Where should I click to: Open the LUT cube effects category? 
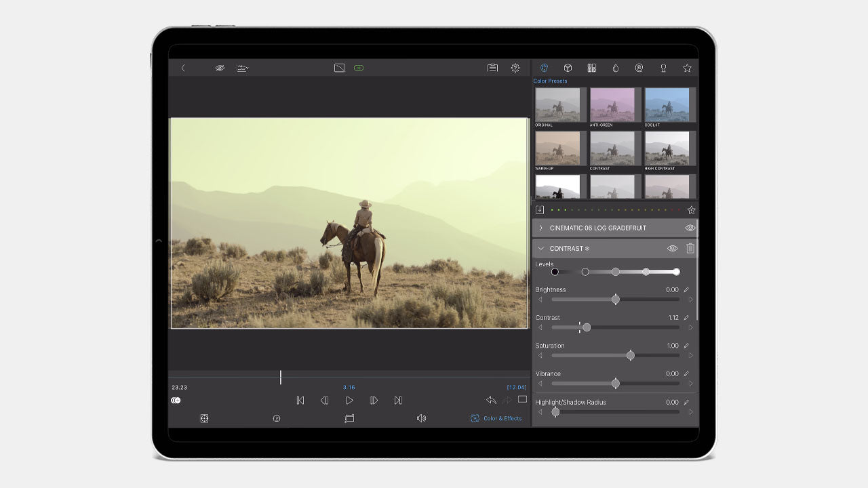pos(568,68)
